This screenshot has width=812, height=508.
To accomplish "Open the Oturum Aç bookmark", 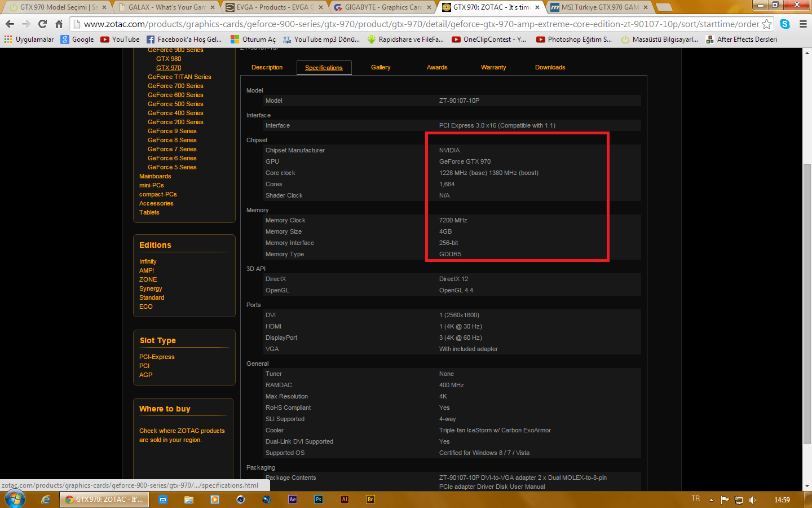I will click(253, 40).
